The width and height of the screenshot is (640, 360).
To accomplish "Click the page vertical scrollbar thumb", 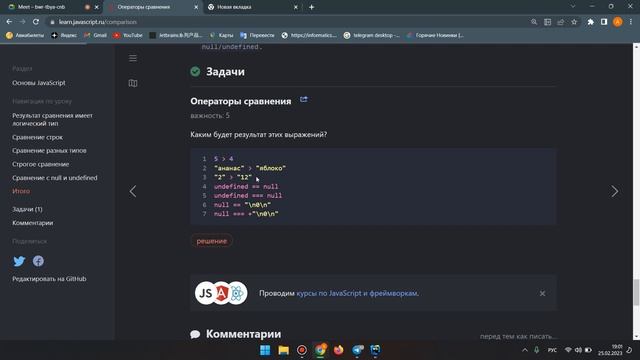I will point(636,292).
